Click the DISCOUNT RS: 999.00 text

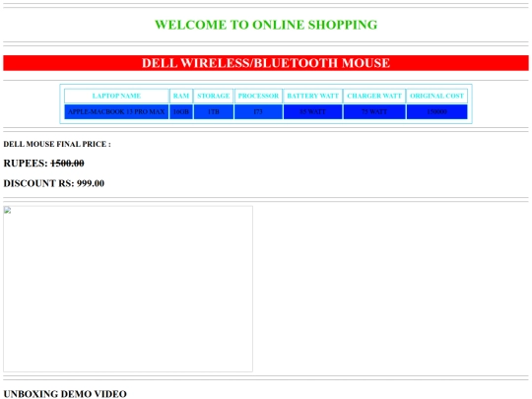coord(54,183)
